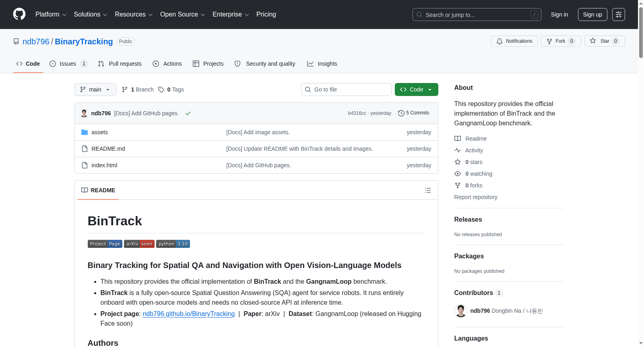Open the command palette settings icon
The image size is (644, 347).
pos(618,15)
